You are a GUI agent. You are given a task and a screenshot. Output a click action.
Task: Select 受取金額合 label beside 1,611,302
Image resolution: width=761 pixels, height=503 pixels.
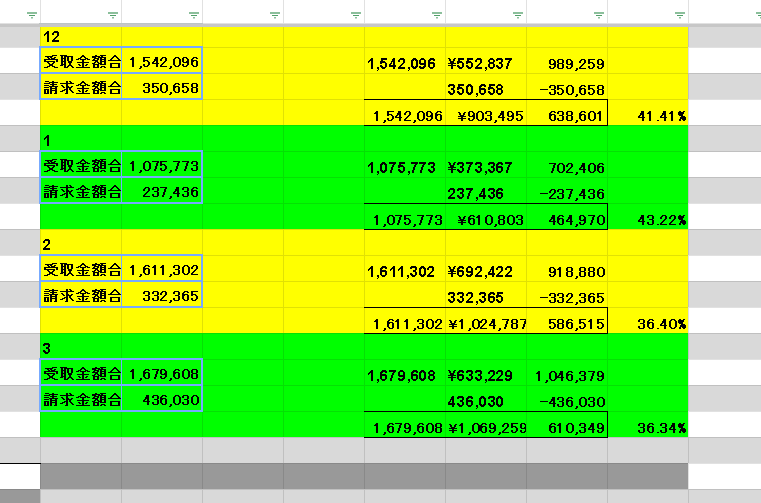coord(81,269)
